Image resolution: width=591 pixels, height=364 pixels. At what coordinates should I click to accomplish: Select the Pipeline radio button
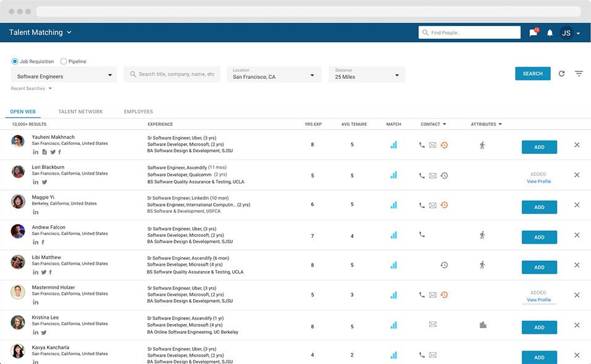tap(64, 62)
